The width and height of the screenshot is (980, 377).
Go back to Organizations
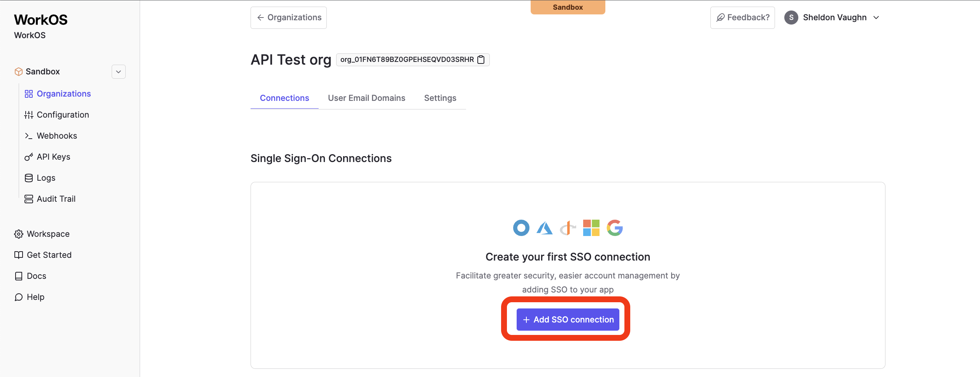click(x=289, y=18)
